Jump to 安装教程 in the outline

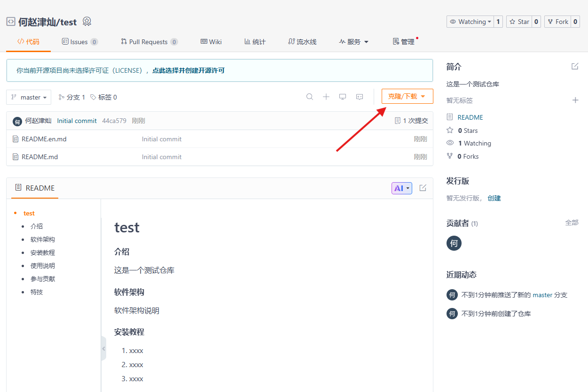pos(43,253)
